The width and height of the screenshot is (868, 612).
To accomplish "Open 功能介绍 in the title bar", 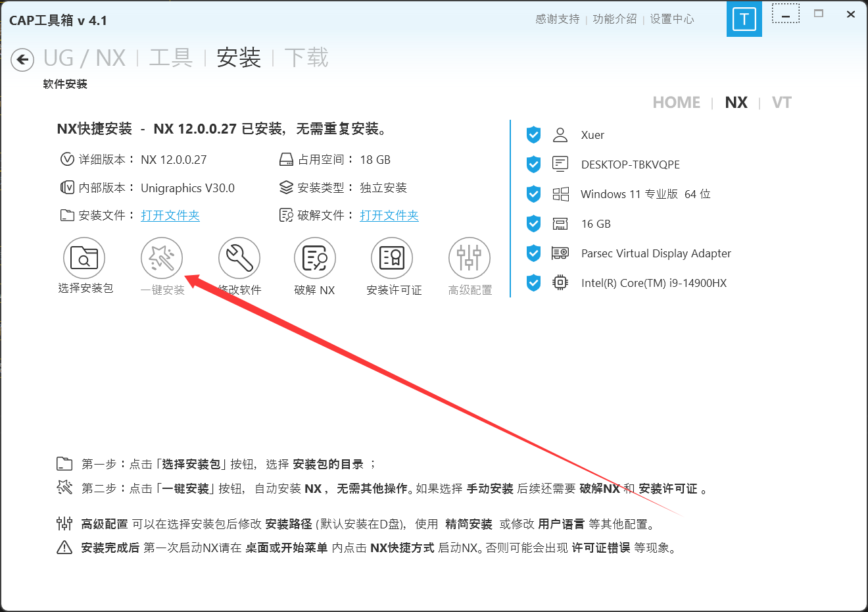I will pos(614,19).
